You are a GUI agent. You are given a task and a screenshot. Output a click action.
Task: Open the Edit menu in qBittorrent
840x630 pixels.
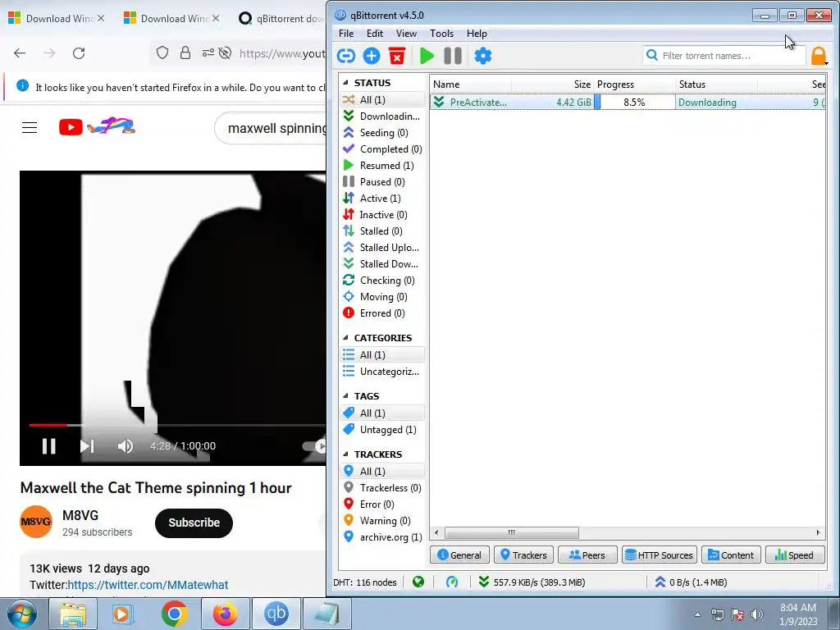(374, 33)
